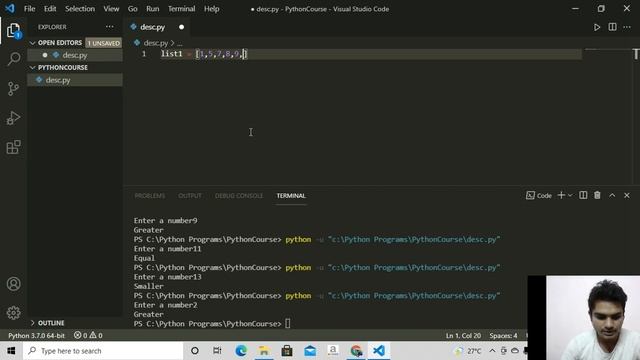Screen dimensions: 640x360
Task: Kill the terminal with trash icon
Action: pyautogui.click(x=597, y=196)
